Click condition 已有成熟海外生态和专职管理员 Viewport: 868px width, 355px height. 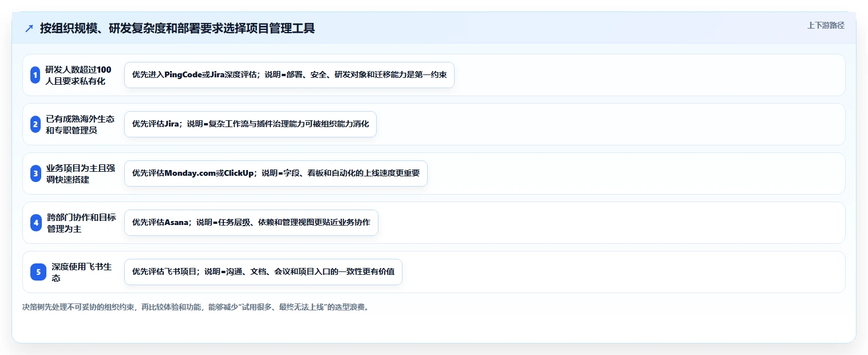(x=80, y=124)
